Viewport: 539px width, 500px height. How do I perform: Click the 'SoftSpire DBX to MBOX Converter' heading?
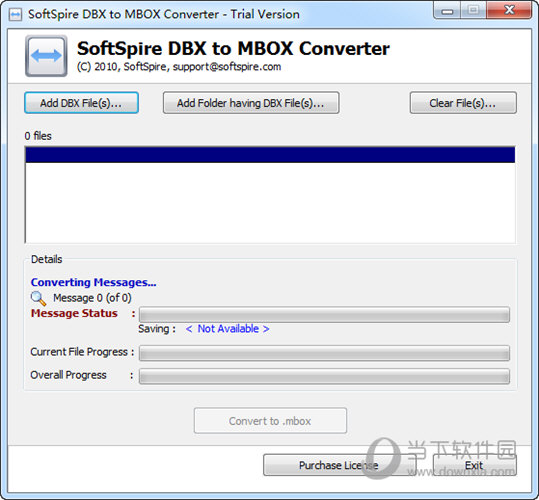pyautogui.click(x=233, y=48)
